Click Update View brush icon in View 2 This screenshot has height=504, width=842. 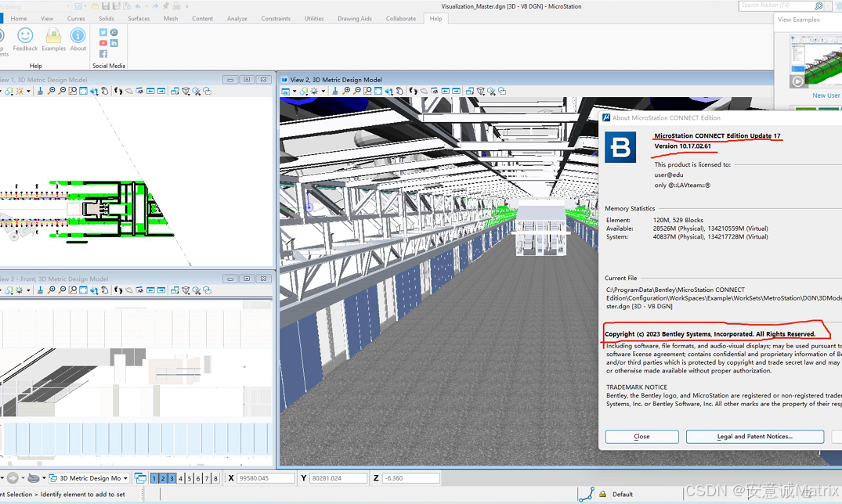point(335,92)
